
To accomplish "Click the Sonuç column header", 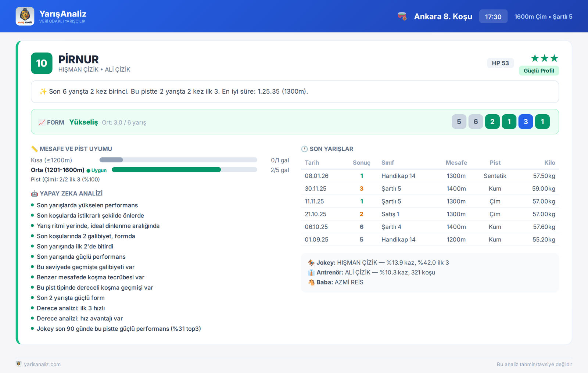I will [x=361, y=163].
